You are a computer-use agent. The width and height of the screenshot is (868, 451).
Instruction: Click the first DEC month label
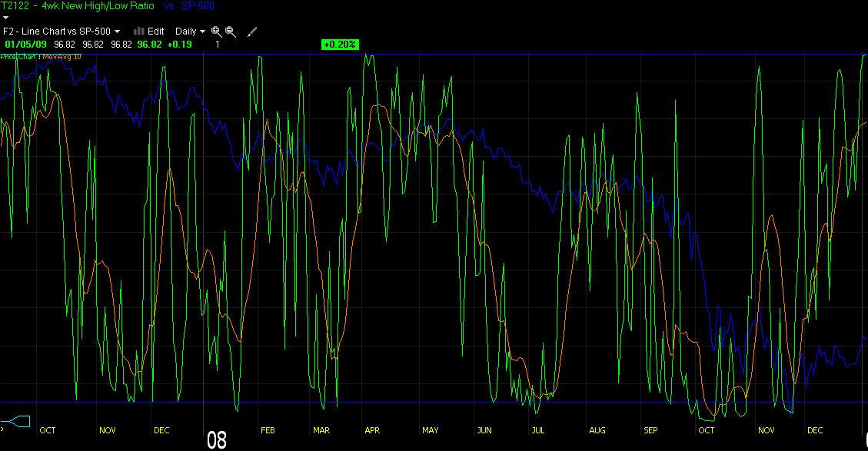pos(161,430)
